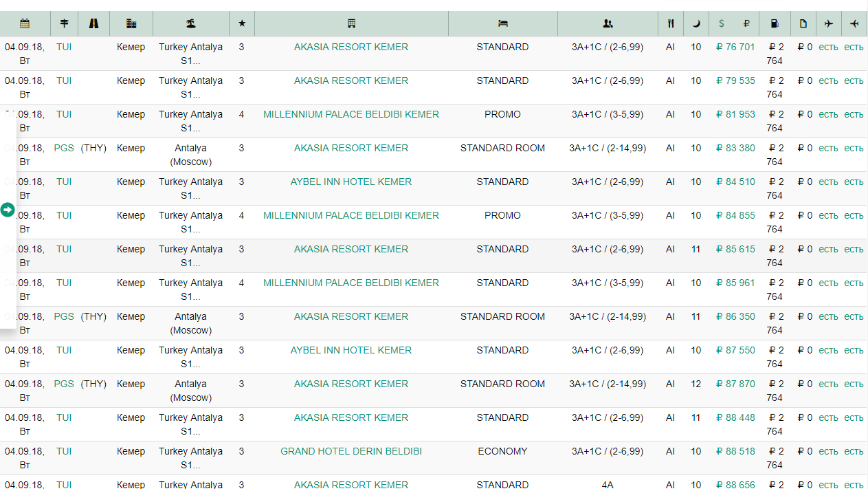The image size is (868, 491).
Task: Click TUI operator in ₽ 88 518 row
Action: click(64, 451)
